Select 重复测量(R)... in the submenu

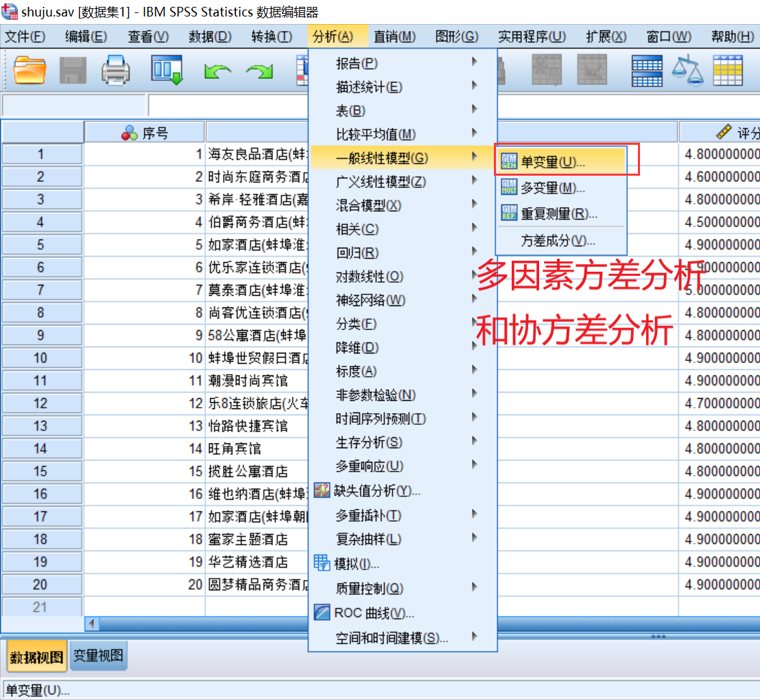pos(561,213)
